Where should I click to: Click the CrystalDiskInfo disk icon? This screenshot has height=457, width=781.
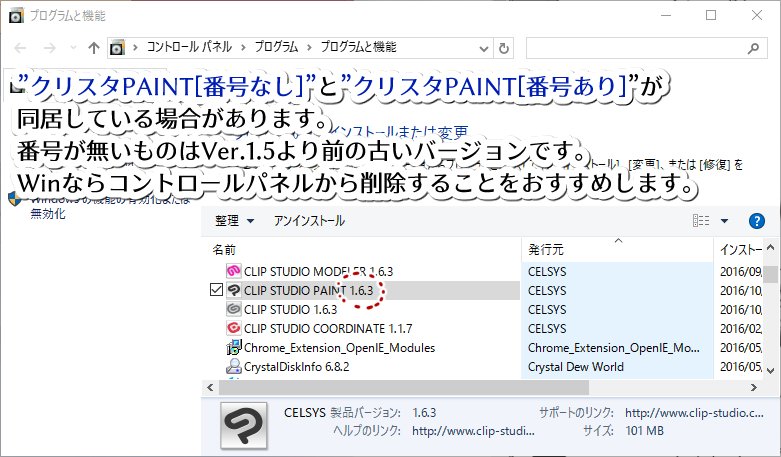pos(234,366)
